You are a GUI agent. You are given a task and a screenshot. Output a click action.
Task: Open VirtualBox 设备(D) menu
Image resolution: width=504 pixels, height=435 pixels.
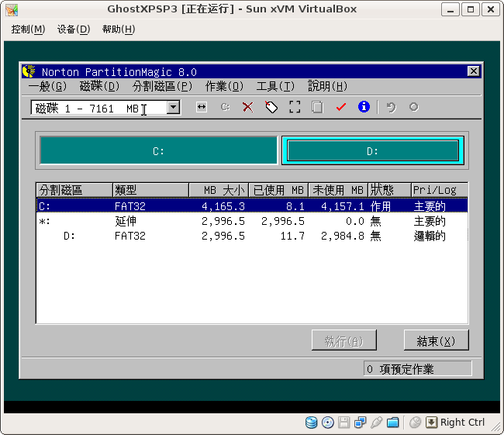[x=74, y=29]
